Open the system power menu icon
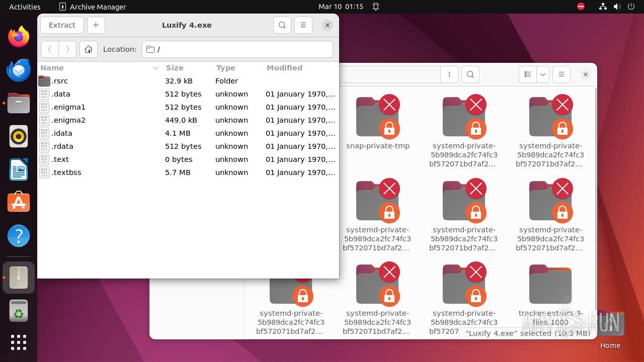 coord(631,7)
